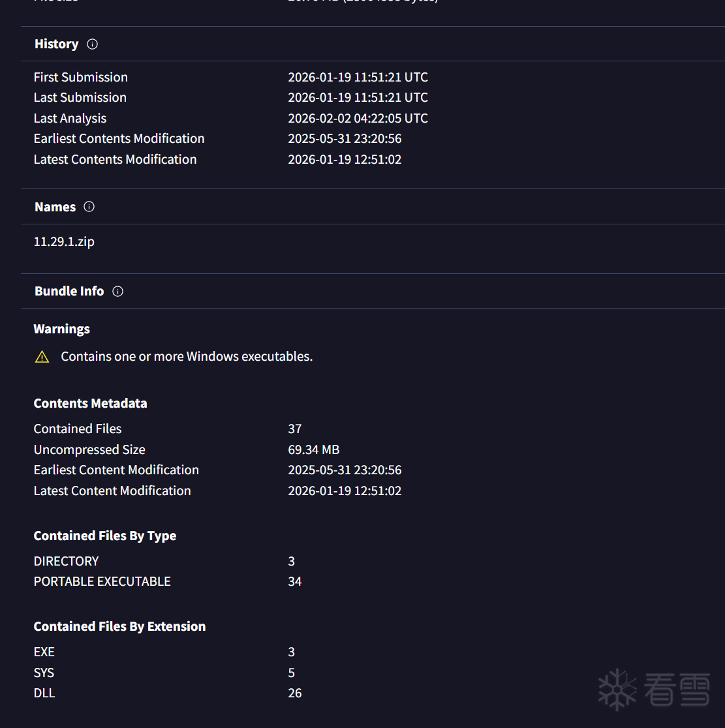This screenshot has width=725, height=728.
Task: Click the yellow warning triangle icon
Action: (42, 357)
